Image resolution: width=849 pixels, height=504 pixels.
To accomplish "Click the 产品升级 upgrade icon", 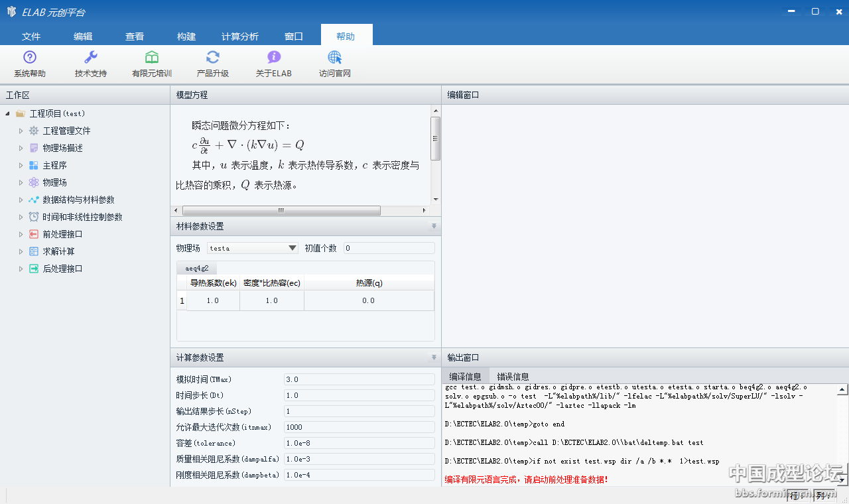I will pos(213,58).
